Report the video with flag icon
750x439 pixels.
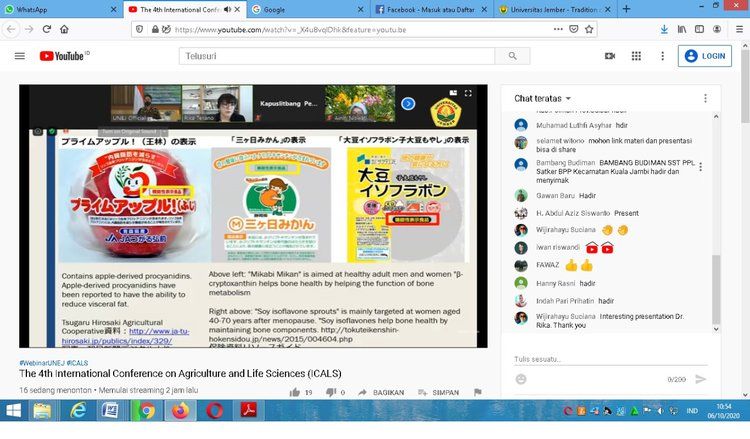click(x=477, y=392)
